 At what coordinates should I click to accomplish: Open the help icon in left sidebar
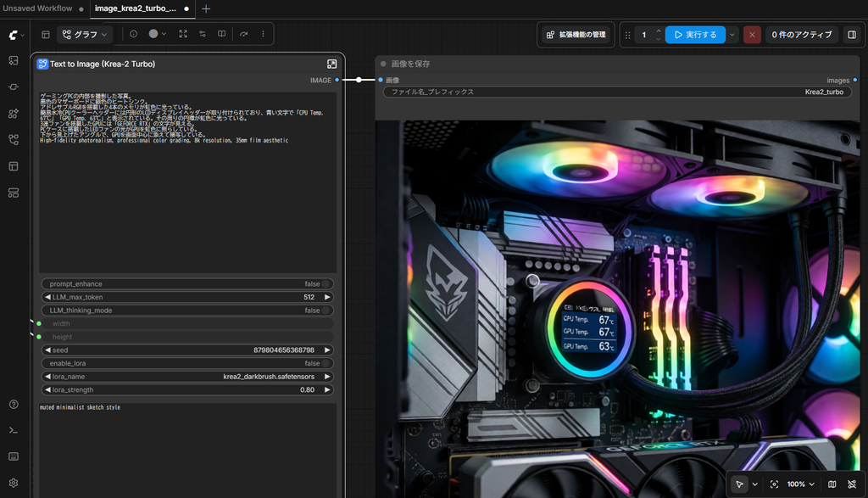tap(14, 405)
